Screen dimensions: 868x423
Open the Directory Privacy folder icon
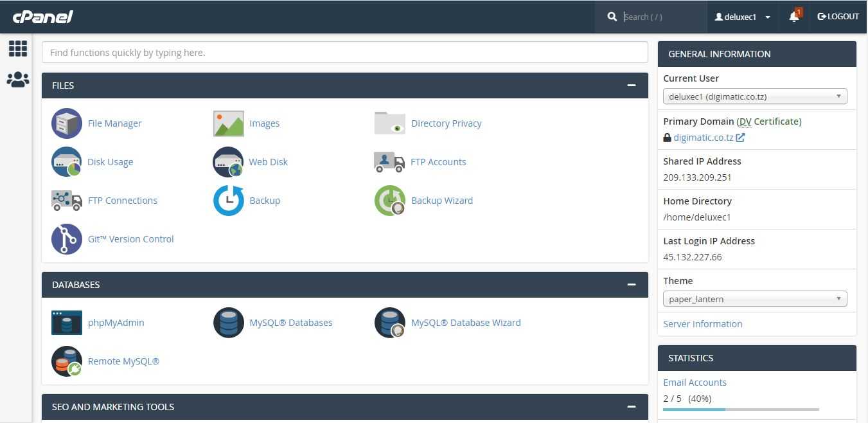point(390,123)
